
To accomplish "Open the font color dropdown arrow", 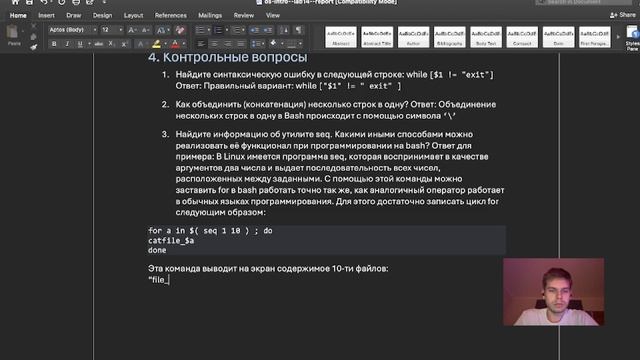I will pos(184,44).
